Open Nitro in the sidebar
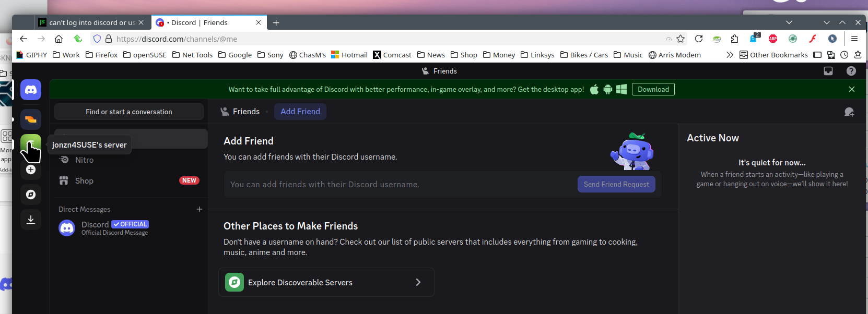868x314 pixels. pos(84,160)
